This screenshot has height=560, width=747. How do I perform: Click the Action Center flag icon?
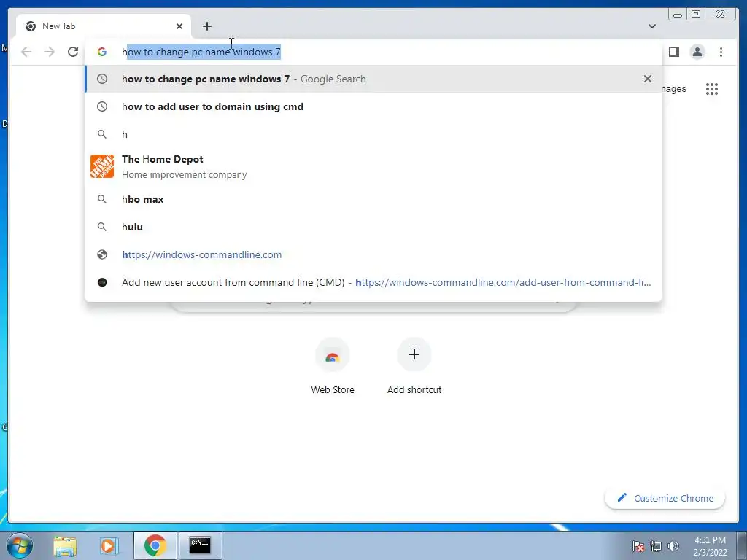pos(638,546)
